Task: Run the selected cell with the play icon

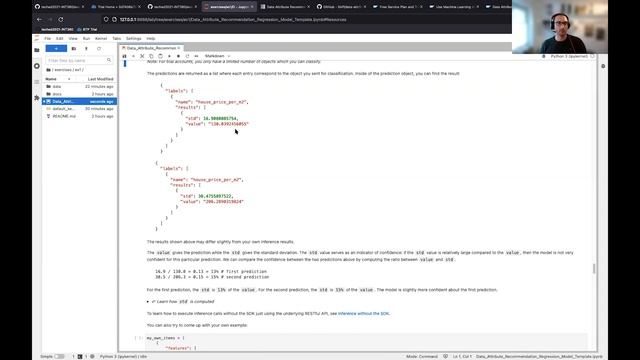Action: (169, 56)
